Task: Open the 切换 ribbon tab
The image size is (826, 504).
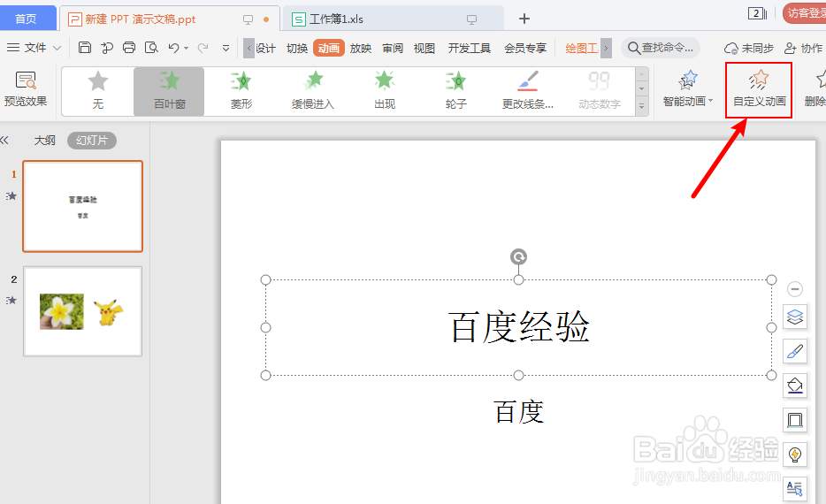Action: point(297,49)
